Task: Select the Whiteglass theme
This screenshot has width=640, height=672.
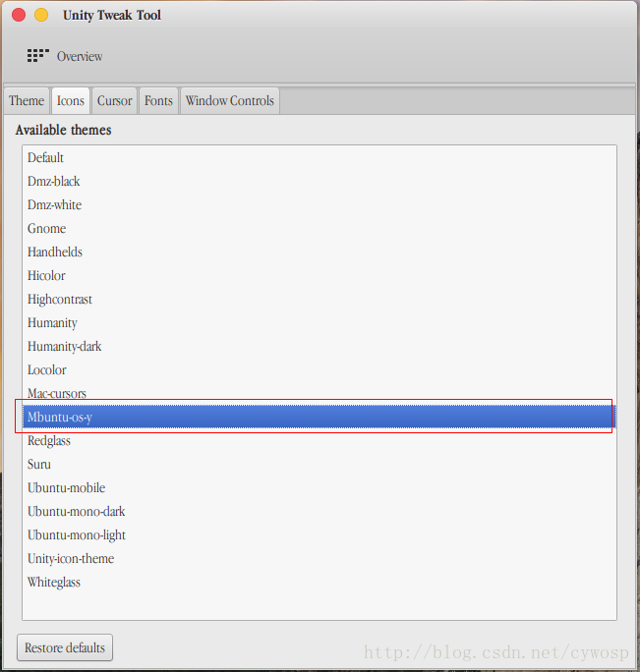Action: 320,582
